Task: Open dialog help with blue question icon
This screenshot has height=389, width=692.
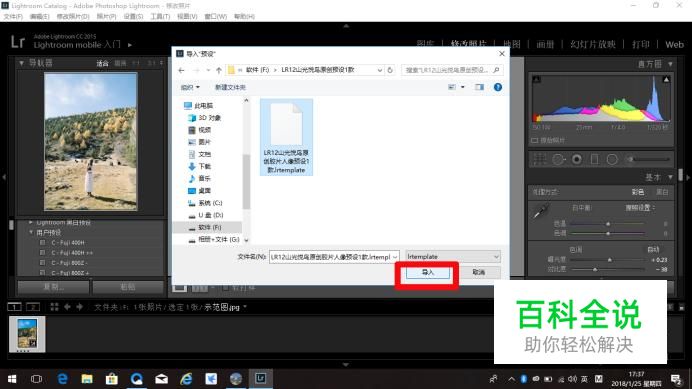Action: (x=498, y=87)
